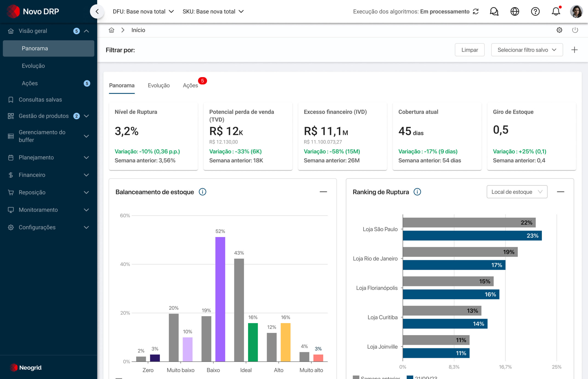The image size is (588, 379).
Task: Expand the Financeiro chevron
Action: 86,175
